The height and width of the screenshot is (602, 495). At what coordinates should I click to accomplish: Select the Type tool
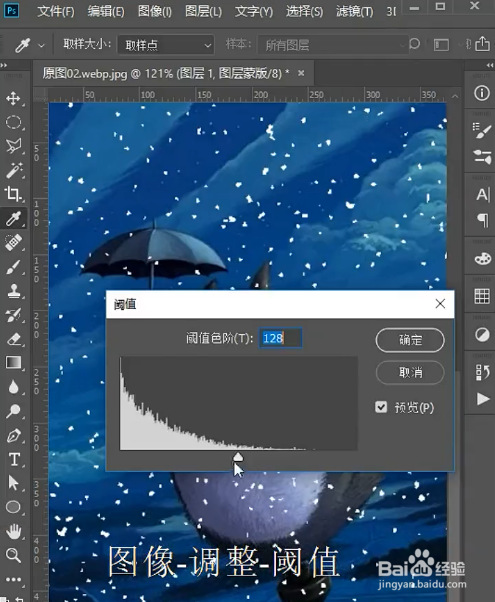pos(13,459)
